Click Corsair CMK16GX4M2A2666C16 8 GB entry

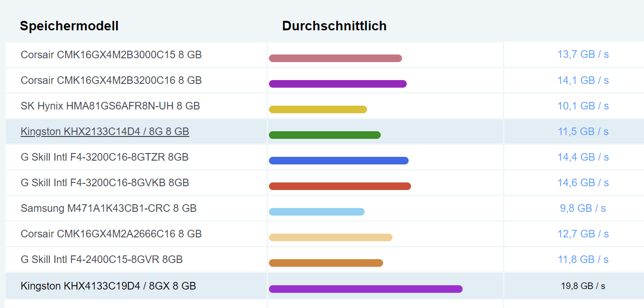(x=111, y=234)
